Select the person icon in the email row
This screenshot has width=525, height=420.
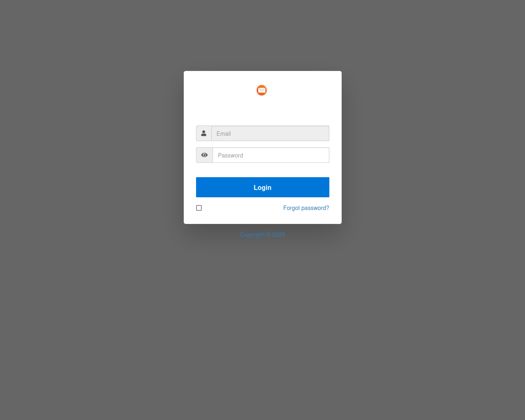point(204,133)
